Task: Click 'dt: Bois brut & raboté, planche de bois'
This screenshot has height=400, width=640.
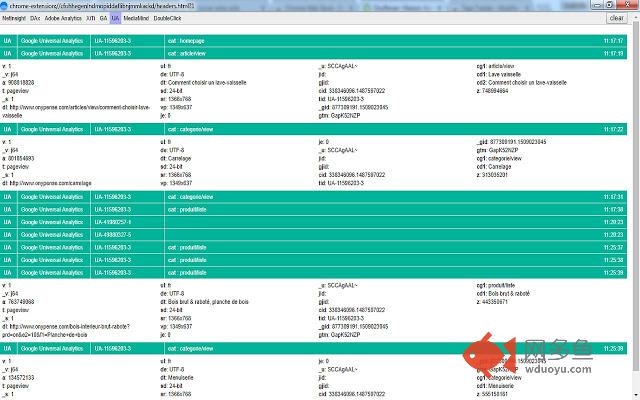Action: click(x=204, y=302)
